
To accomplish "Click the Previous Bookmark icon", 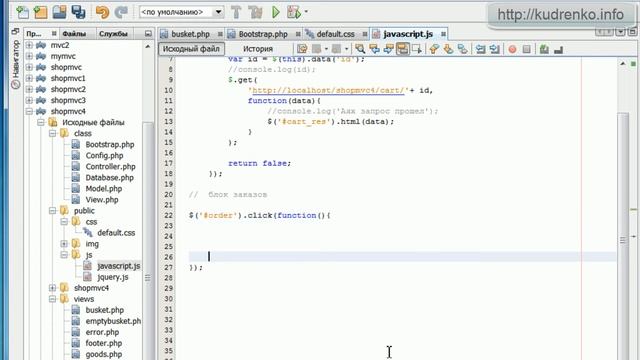I will point(434,49).
